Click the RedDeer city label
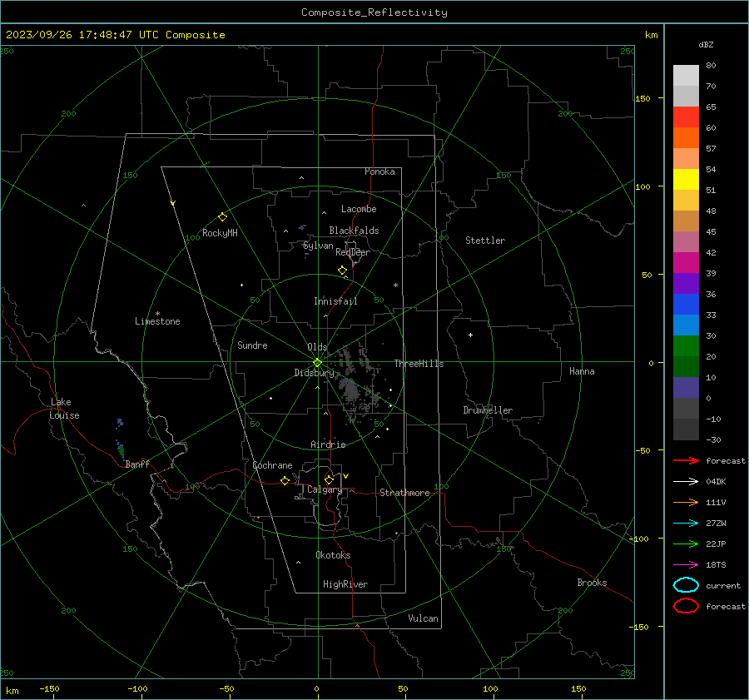 (353, 252)
